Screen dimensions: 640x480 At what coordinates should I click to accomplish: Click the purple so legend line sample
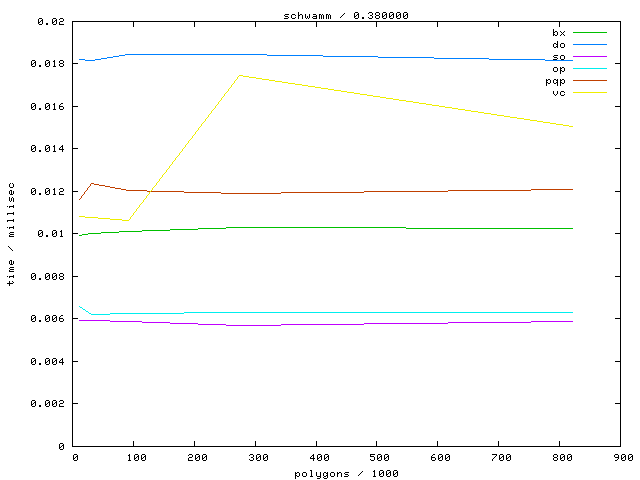pos(590,57)
